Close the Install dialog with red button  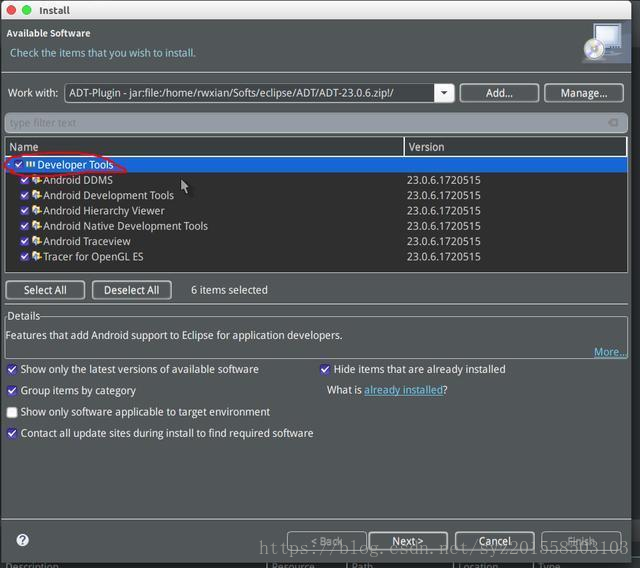[11, 10]
